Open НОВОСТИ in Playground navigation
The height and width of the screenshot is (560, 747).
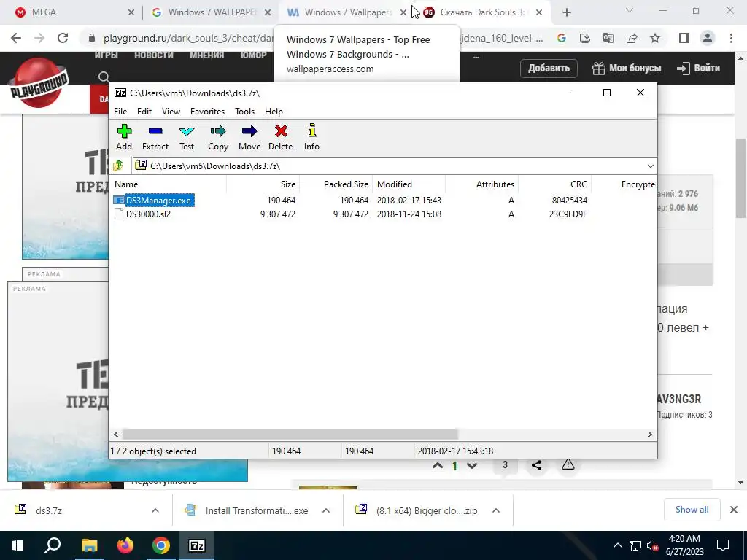[x=153, y=55]
